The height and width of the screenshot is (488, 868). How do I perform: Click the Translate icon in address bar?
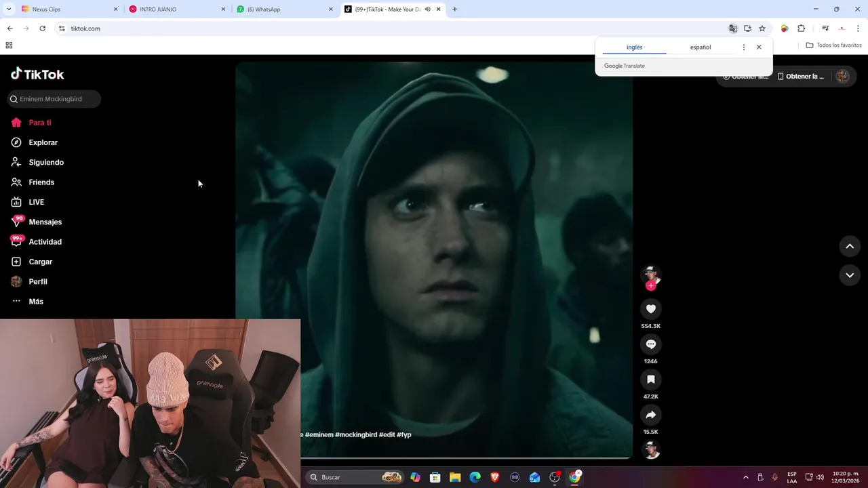733,28
